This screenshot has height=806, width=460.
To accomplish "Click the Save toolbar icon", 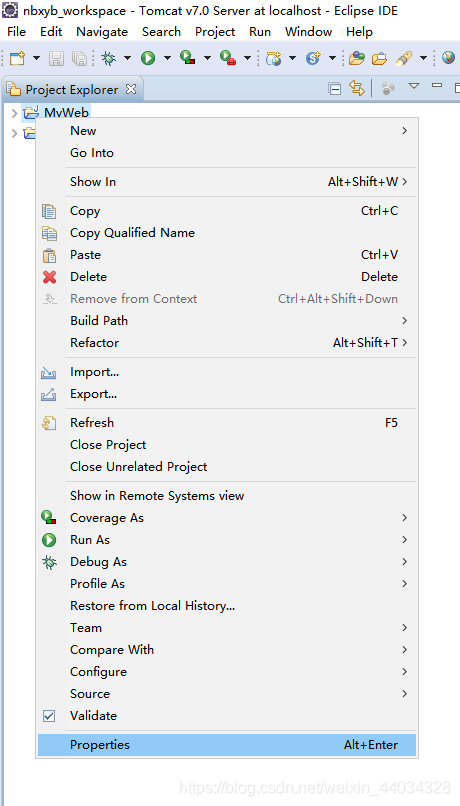I will click(x=56, y=58).
